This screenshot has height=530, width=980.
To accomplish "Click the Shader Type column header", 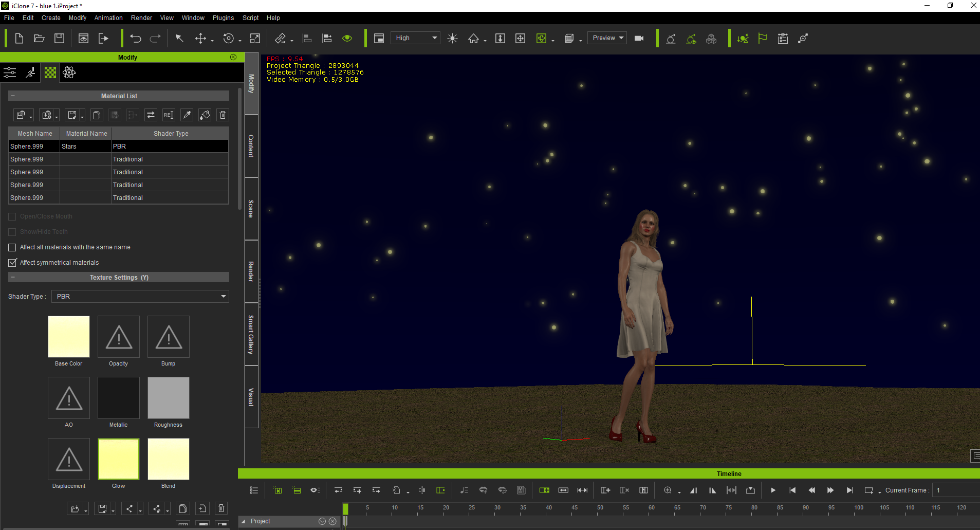I will pos(171,134).
